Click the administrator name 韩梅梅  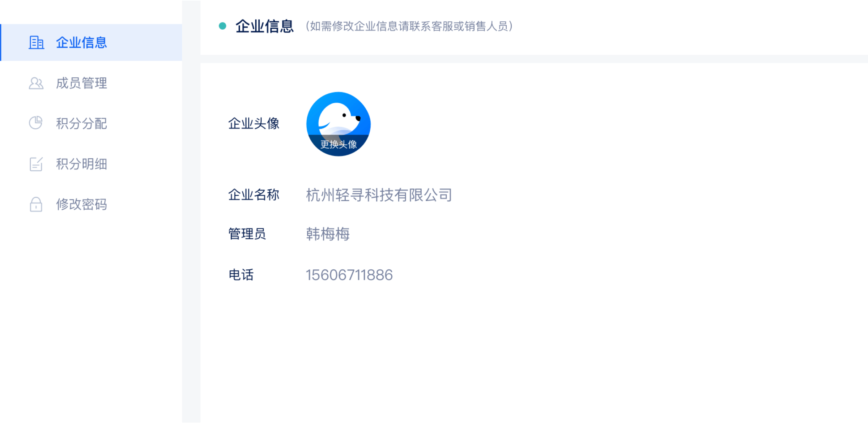(328, 234)
